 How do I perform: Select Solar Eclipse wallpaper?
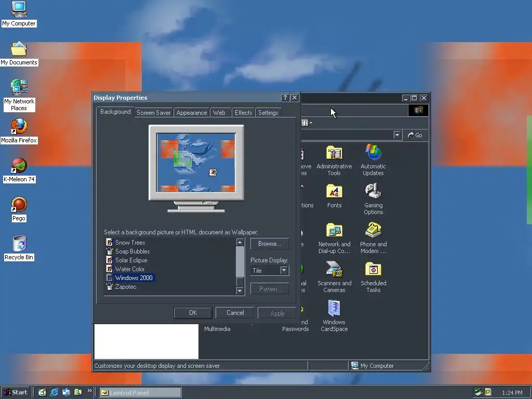point(131,260)
